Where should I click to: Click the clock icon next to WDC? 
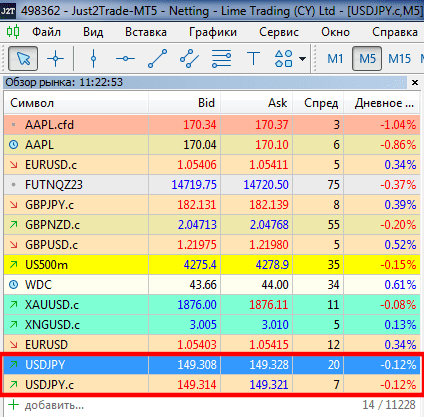[13, 285]
